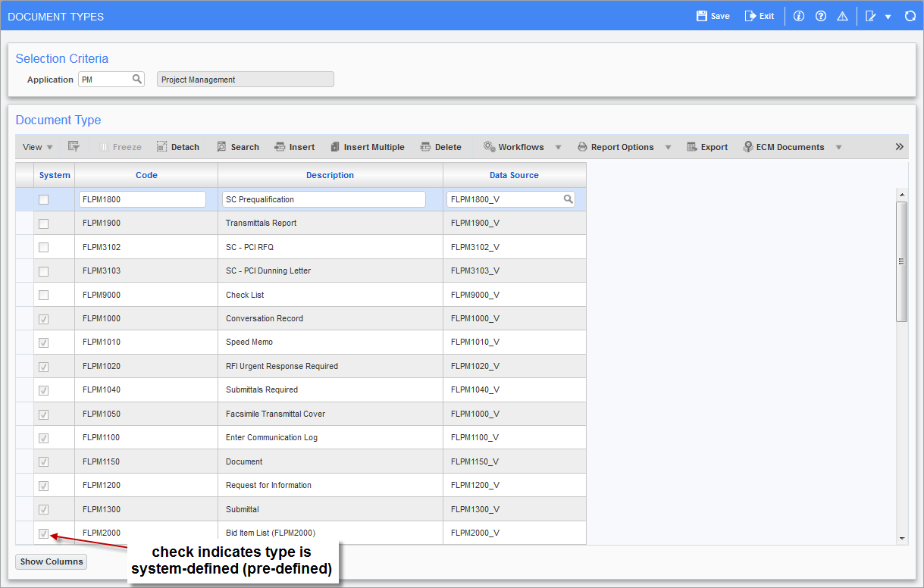This screenshot has width=924, height=588.
Task: Click the Exit text in the header
Action: [x=766, y=16]
